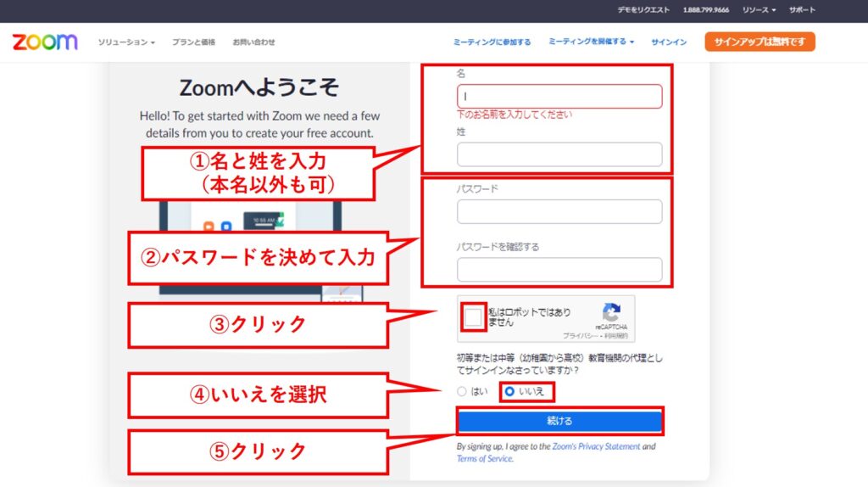868x487 pixels.
Task: Open Zoom's Privacy Statement link
Action: point(596,446)
